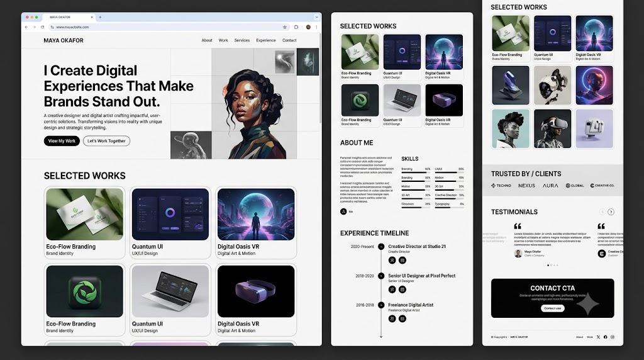The image size is (644, 360).
Task: Click the testimonial author avatar photo
Action: click(x=518, y=254)
